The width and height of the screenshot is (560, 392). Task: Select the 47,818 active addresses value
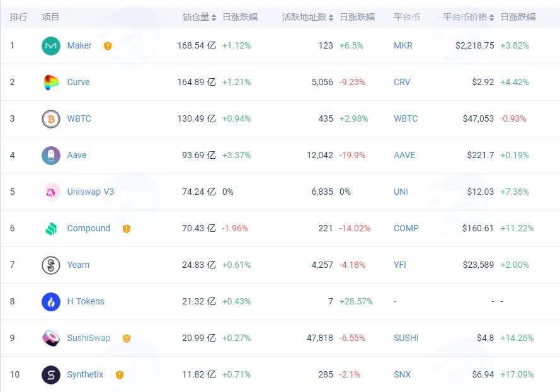[319, 338]
